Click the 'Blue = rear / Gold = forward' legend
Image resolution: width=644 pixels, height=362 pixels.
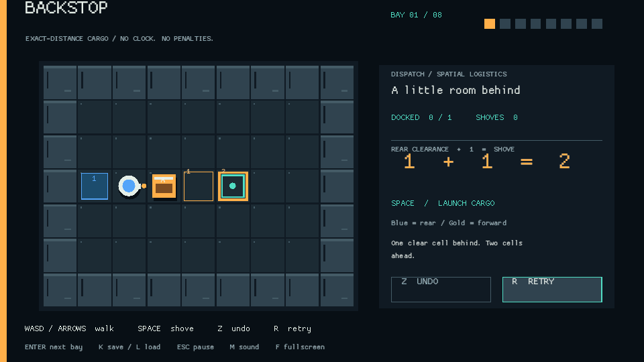coord(449,223)
